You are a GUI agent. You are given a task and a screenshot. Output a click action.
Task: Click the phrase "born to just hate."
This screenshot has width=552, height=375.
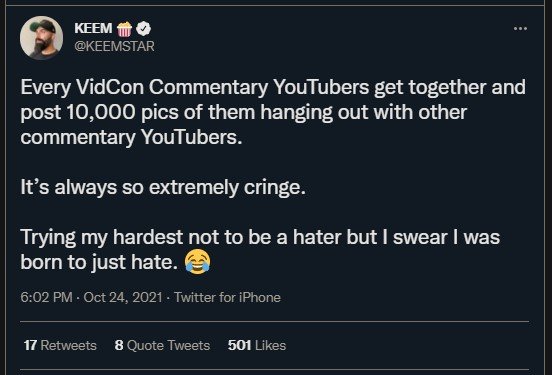click(x=99, y=262)
